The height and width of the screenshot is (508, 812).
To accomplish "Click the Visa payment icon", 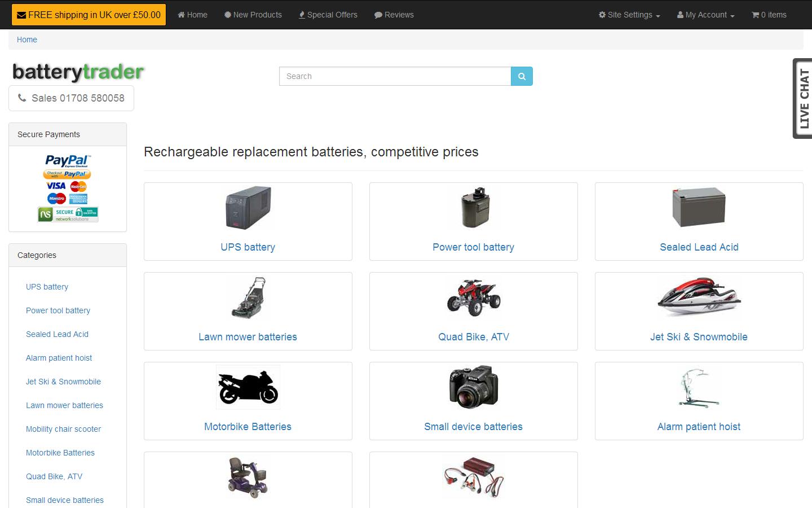I will 56,186.
